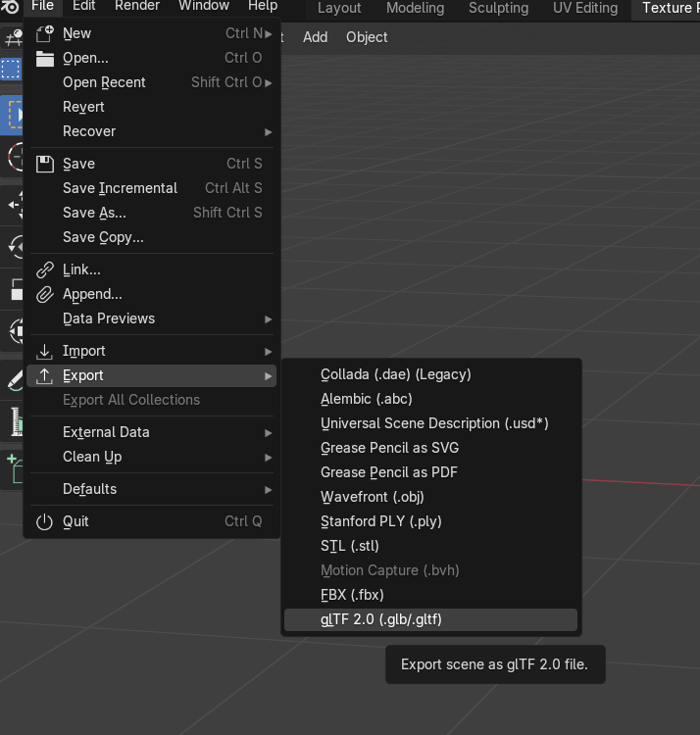Choose Revert from the File menu
This screenshot has height=735, width=700.
(151, 107)
